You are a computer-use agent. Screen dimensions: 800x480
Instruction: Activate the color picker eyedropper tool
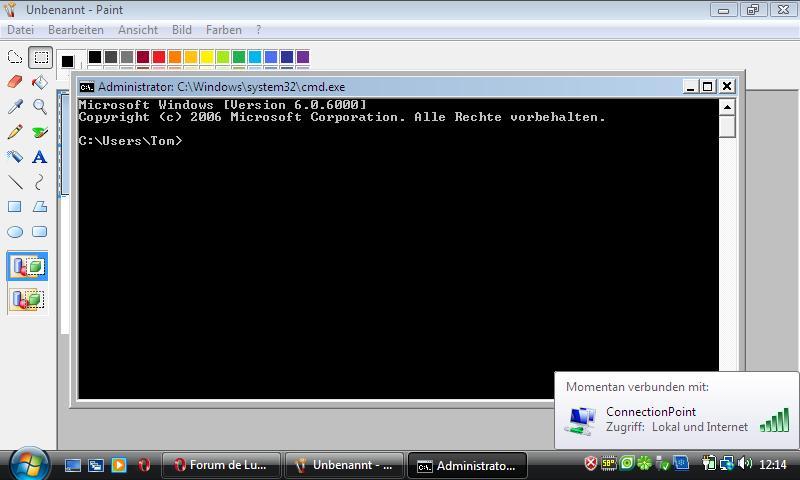pos(15,107)
